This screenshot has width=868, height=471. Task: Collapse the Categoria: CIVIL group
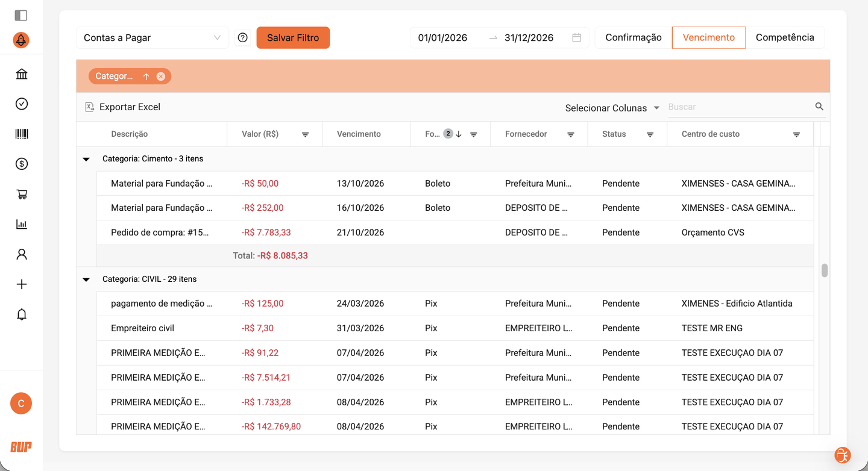[86, 279]
